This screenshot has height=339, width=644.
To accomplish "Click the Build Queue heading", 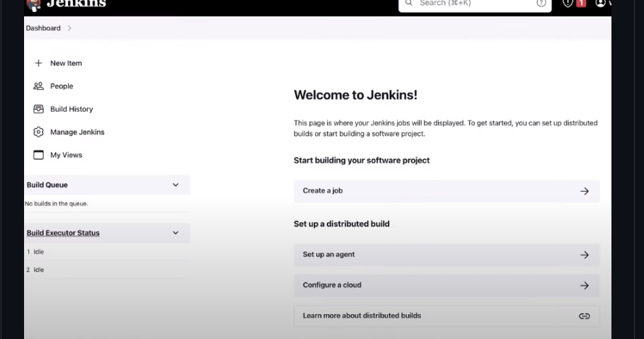I will (x=47, y=185).
